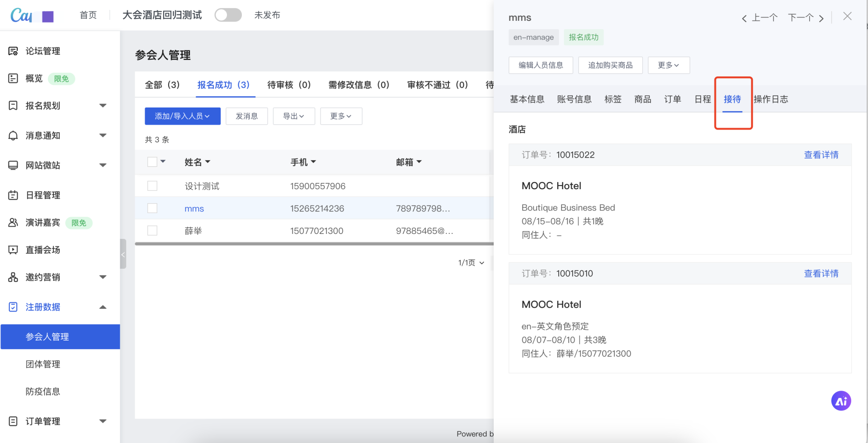Screen dimensions: 868x443
Task: Open the 1/1页 page selector
Action: pyautogui.click(x=471, y=263)
